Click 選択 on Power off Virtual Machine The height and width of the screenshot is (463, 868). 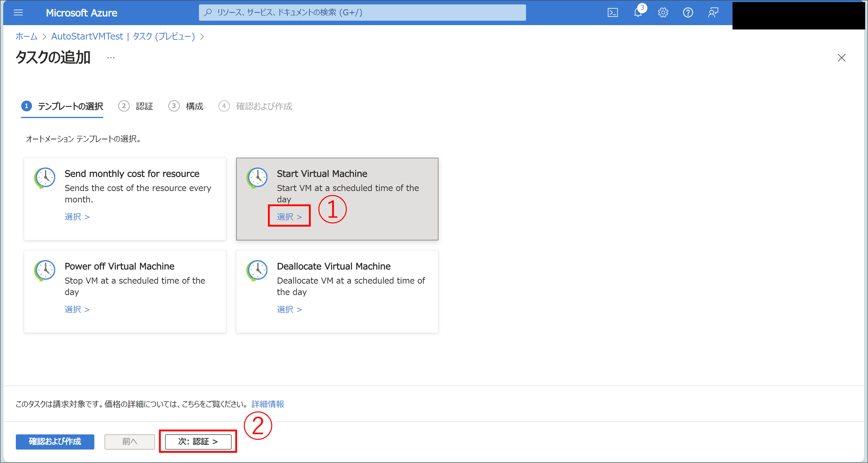point(77,309)
